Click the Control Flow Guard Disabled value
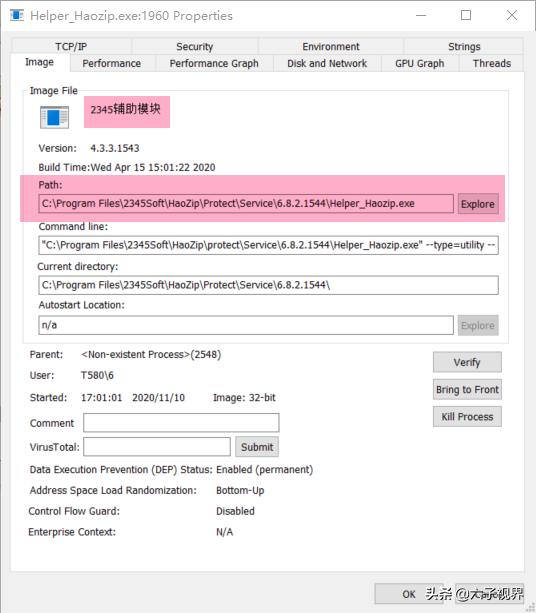 click(235, 511)
